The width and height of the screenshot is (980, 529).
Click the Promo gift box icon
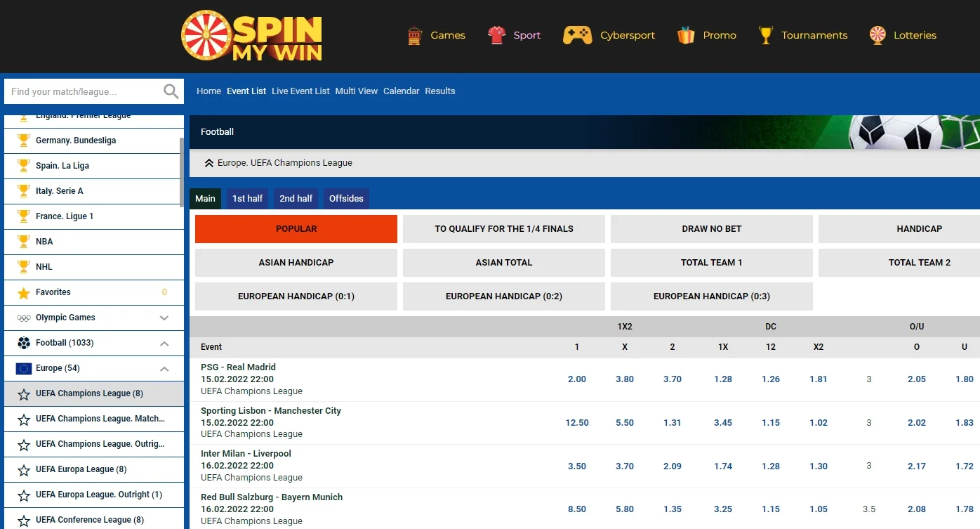(x=684, y=34)
